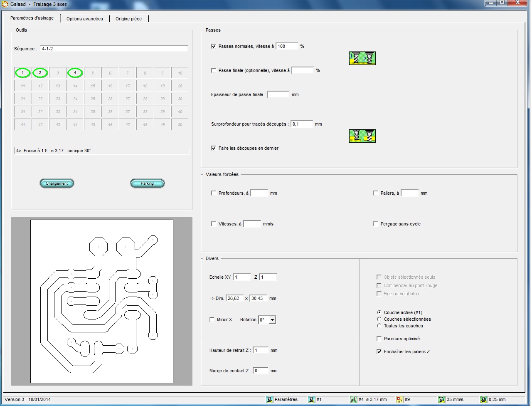Image resolution: width=532 pixels, height=406 pixels.
Task: Click the normal passes milling illustration icon
Action: click(x=362, y=58)
